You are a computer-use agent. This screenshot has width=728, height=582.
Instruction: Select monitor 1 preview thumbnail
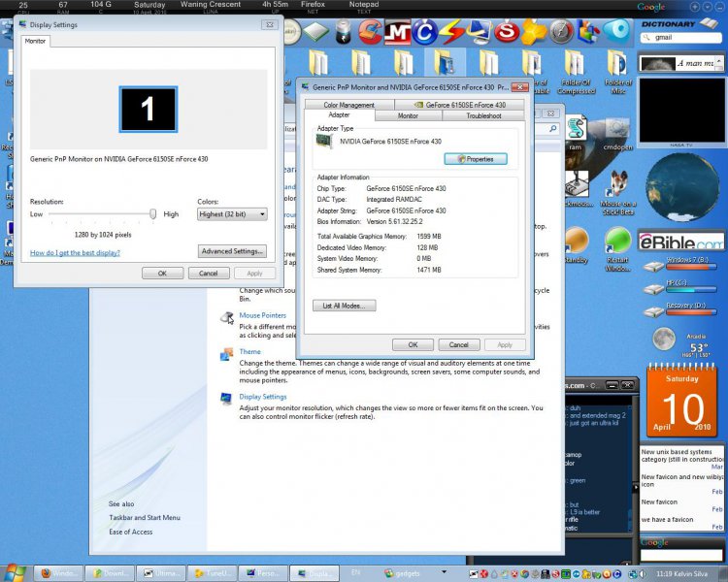point(149,109)
